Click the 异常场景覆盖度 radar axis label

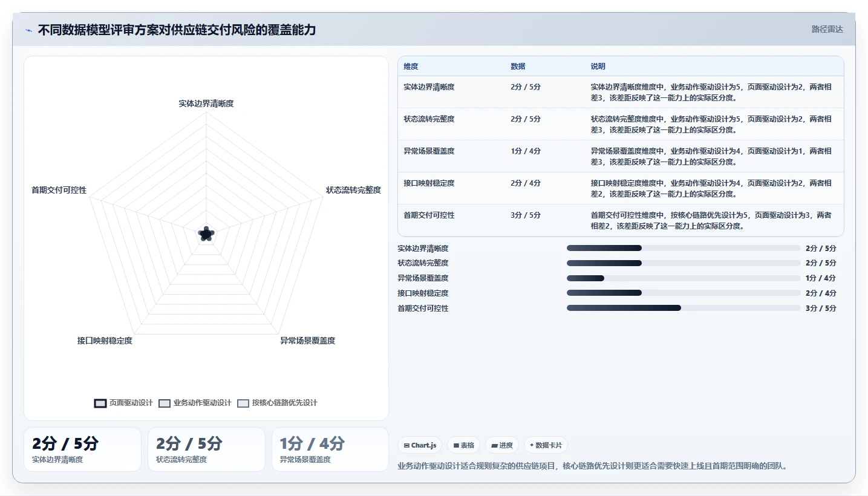307,341
